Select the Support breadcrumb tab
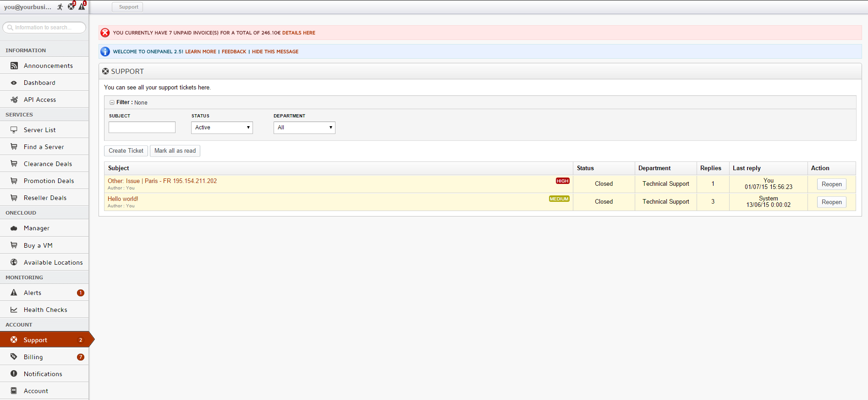This screenshot has width=868, height=400. (128, 7)
